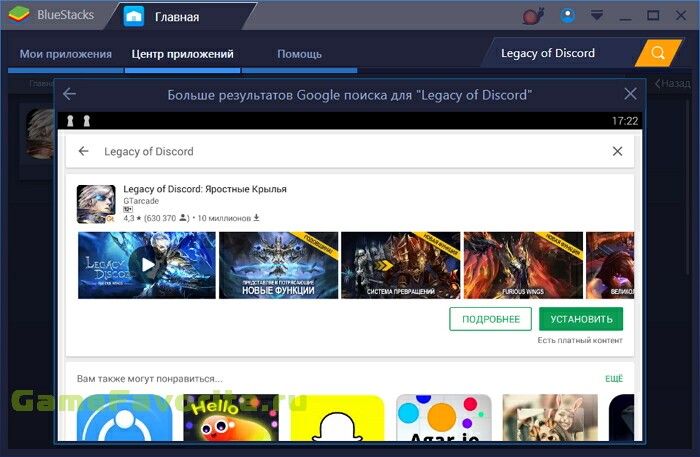
Task: Open the blue circle app icon suggestion
Action: (x=125, y=418)
